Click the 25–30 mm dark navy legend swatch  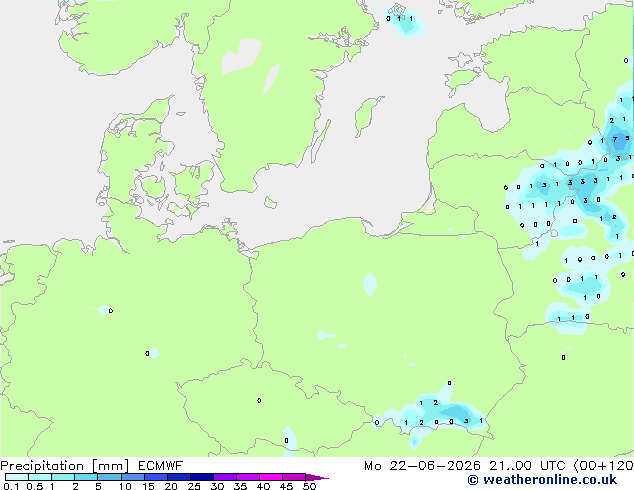coord(201,477)
